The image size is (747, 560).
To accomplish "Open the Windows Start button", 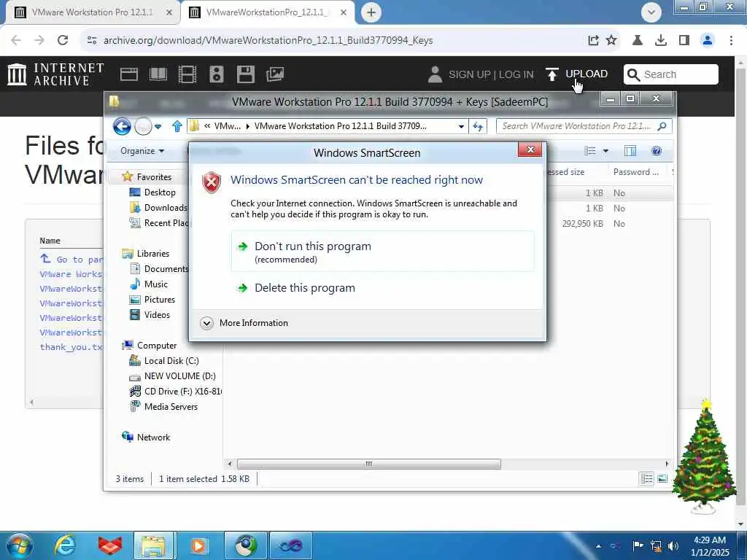I will pyautogui.click(x=19, y=545).
